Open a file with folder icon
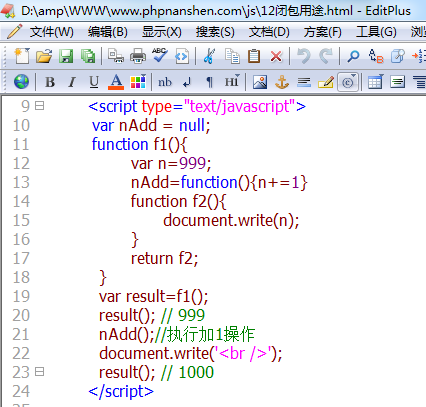The width and height of the screenshot is (426, 407). tap(44, 56)
